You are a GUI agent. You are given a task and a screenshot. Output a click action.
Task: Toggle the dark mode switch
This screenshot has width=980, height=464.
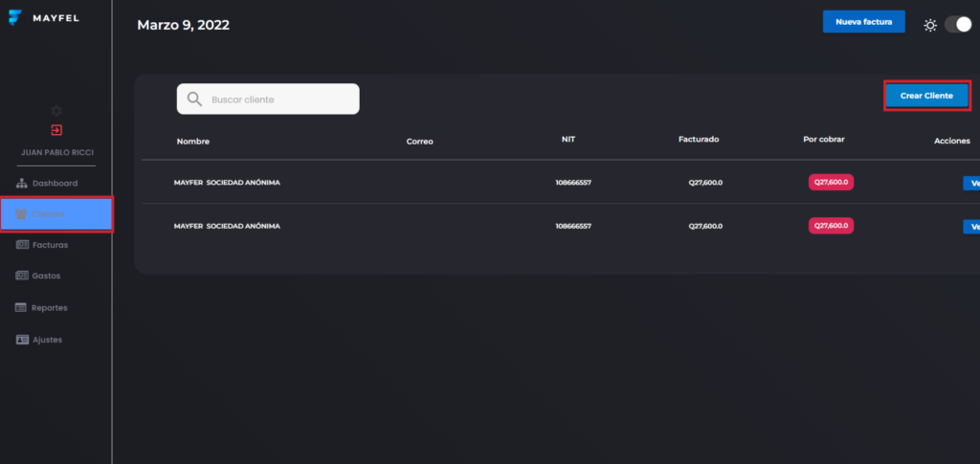pos(958,25)
